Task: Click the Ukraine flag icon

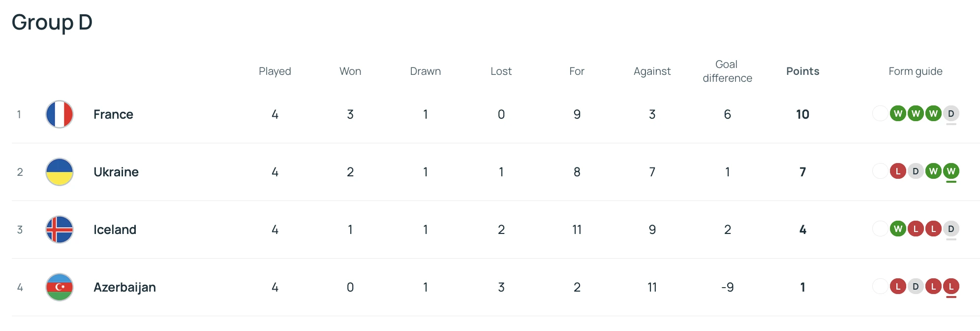Action: pyautogui.click(x=60, y=172)
